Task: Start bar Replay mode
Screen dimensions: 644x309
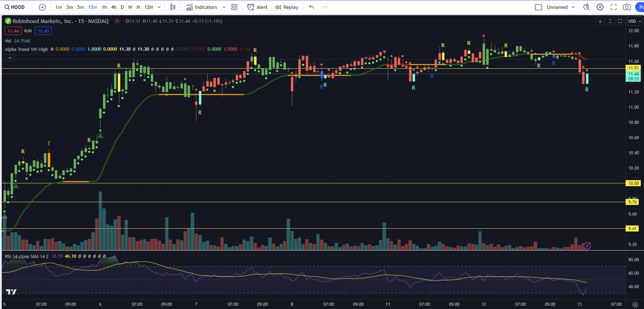Action: click(x=287, y=8)
